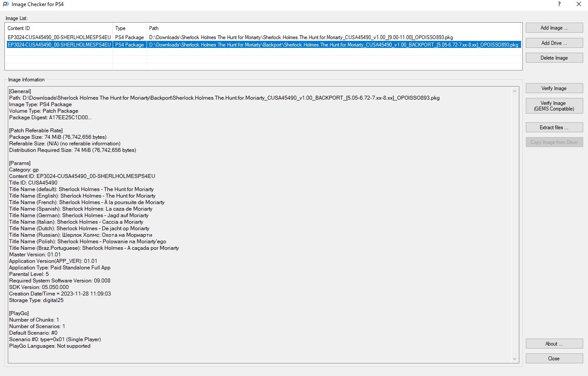The height and width of the screenshot is (376, 588).
Task: Click the scroll up arrow in Image Information
Action: coord(515,91)
